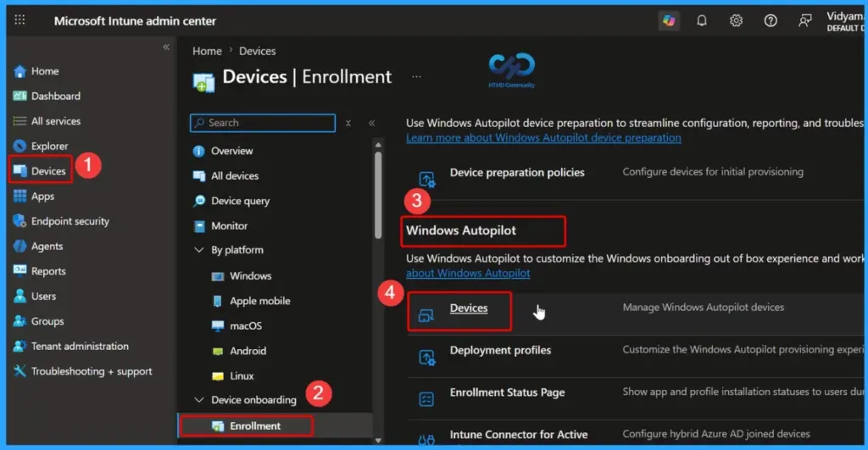Go to Devices via the breadcrumb
The image size is (868, 450).
click(258, 51)
